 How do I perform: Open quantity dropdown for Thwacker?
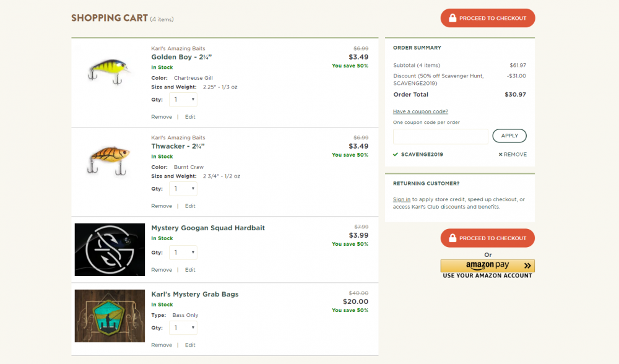pyautogui.click(x=183, y=189)
